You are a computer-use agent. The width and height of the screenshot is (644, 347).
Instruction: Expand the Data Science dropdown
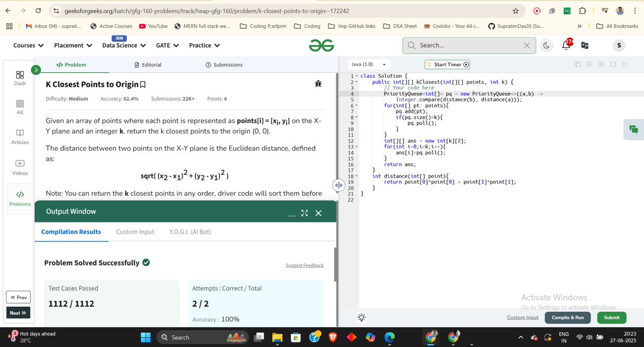(x=124, y=46)
